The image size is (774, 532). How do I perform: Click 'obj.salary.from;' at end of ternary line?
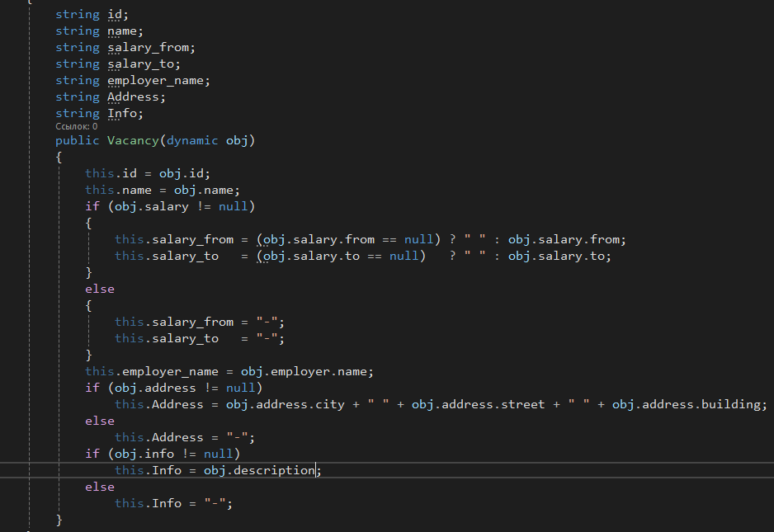pos(567,240)
